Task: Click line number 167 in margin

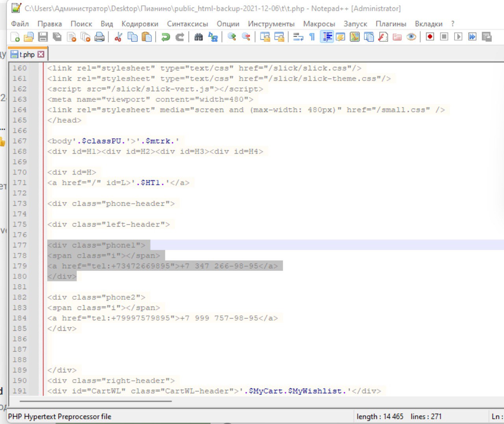Action: click(x=19, y=141)
